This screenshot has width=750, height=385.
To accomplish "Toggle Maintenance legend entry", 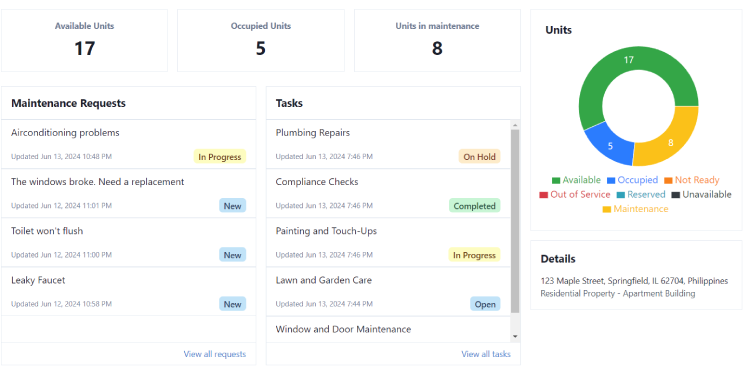I will pos(635,209).
